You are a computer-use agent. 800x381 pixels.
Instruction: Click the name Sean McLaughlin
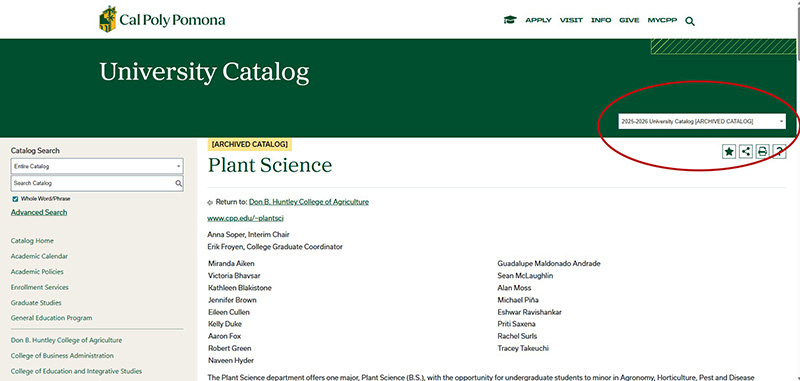(525, 276)
